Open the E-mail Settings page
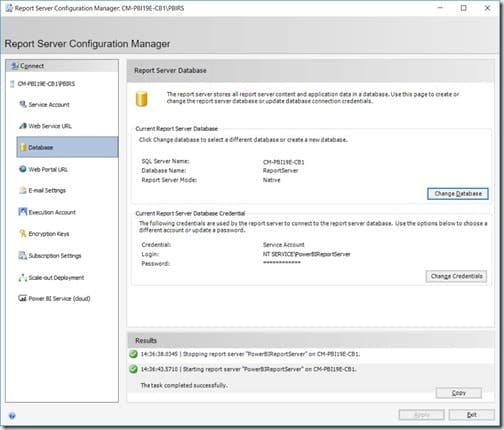504x430 pixels. pos(47,190)
